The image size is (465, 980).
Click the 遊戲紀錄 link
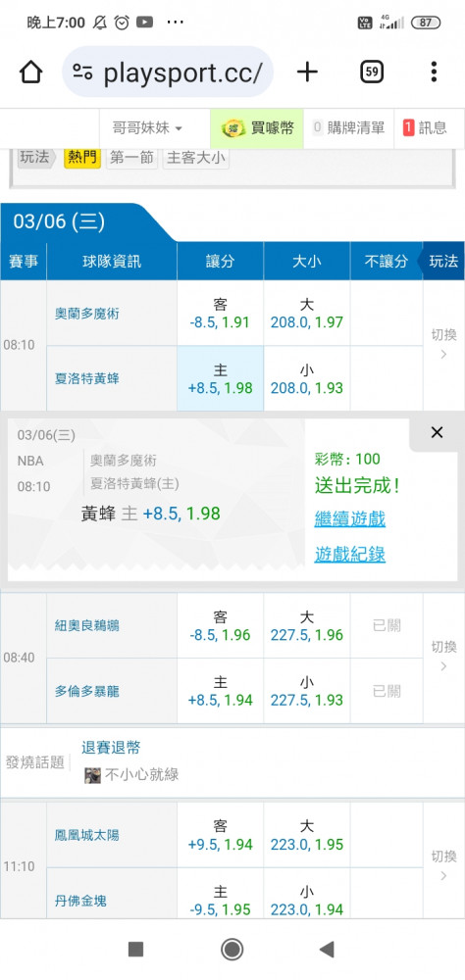350,554
